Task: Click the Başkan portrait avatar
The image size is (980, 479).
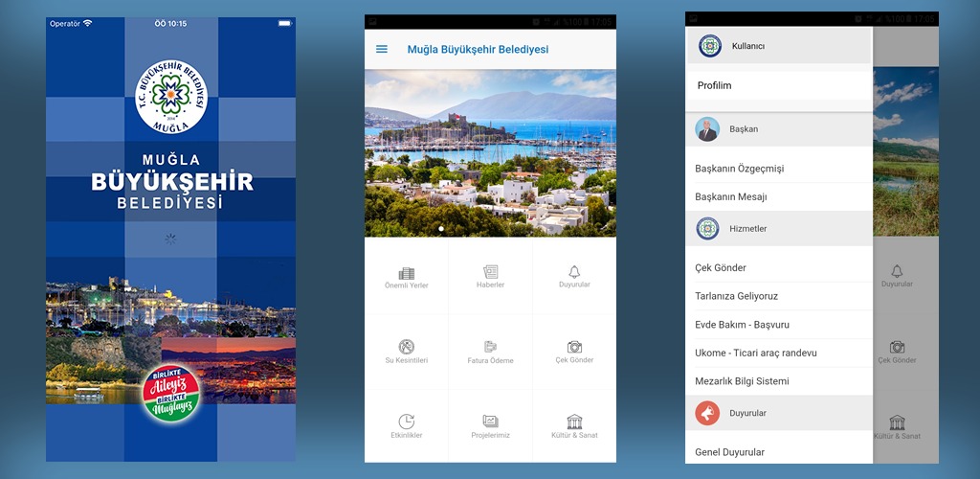Action: tap(707, 129)
